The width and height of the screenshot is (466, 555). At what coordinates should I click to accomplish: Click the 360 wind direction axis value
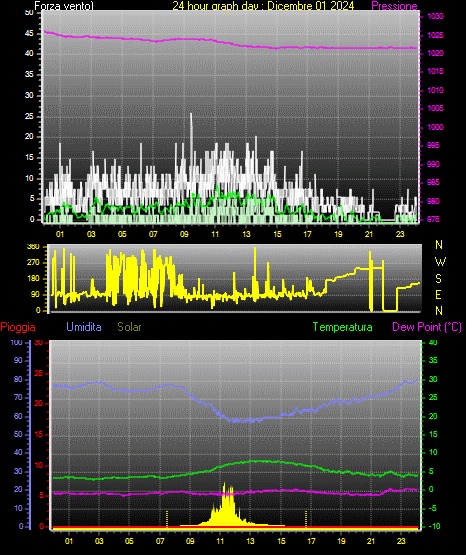tap(33, 247)
